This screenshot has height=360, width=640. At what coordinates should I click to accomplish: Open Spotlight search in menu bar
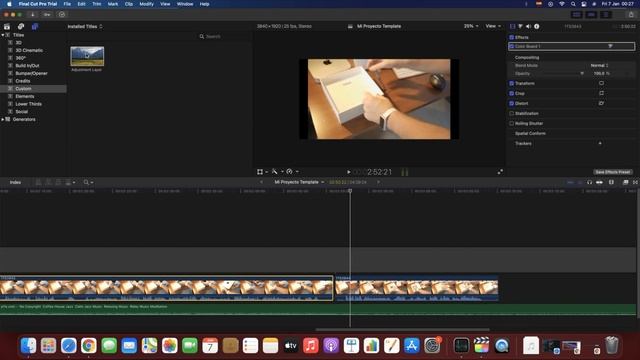pos(573,4)
